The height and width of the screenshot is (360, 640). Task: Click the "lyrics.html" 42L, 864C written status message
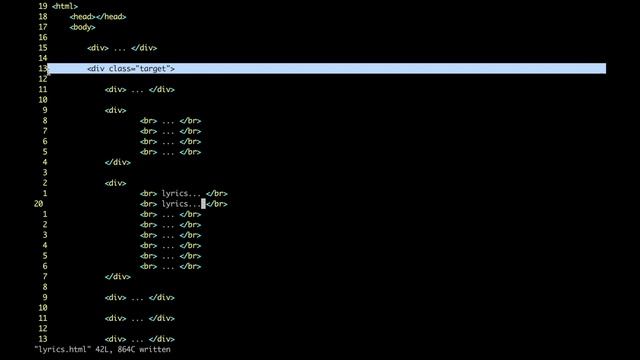pyautogui.click(x=102, y=349)
